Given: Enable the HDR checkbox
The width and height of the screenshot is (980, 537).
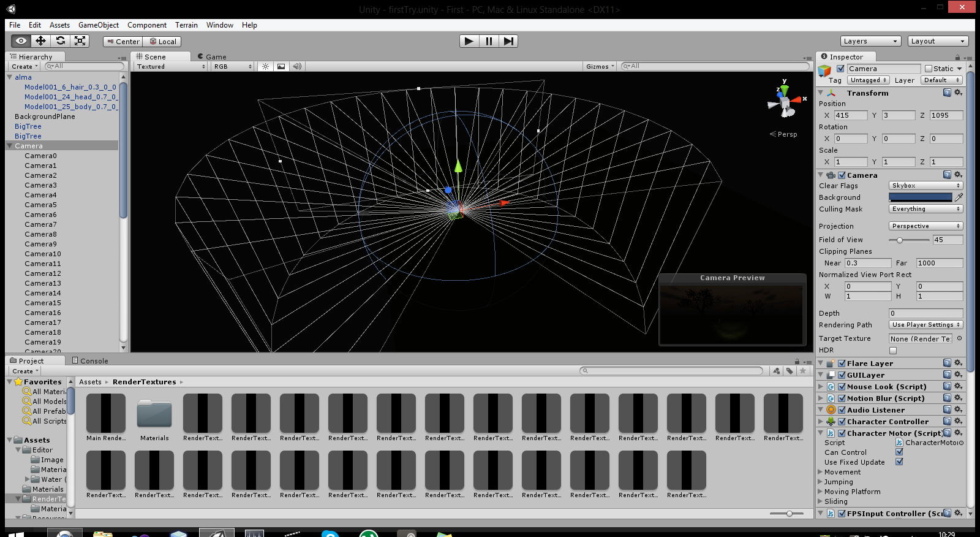Looking at the screenshot, I should (x=893, y=351).
